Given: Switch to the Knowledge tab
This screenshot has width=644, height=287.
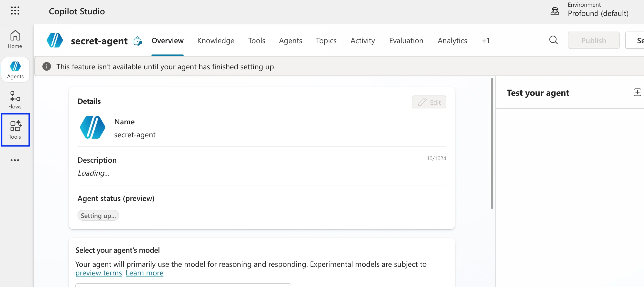Looking at the screenshot, I should point(216,40).
